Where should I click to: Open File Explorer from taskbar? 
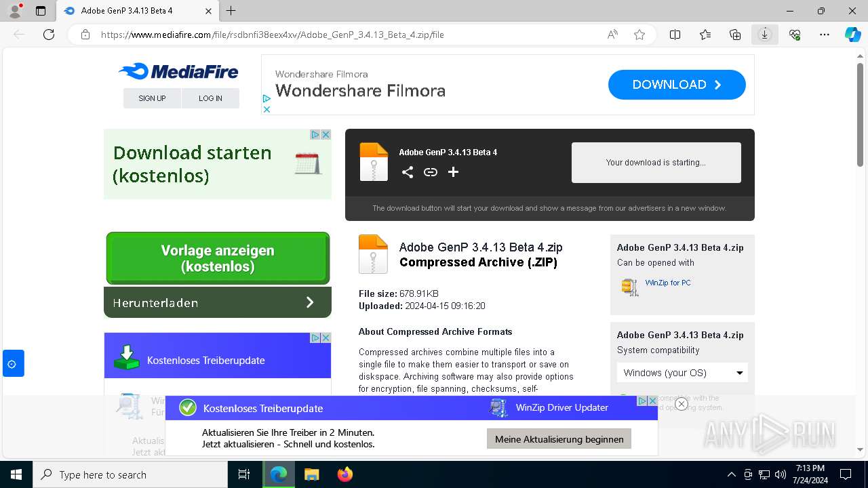click(x=311, y=474)
